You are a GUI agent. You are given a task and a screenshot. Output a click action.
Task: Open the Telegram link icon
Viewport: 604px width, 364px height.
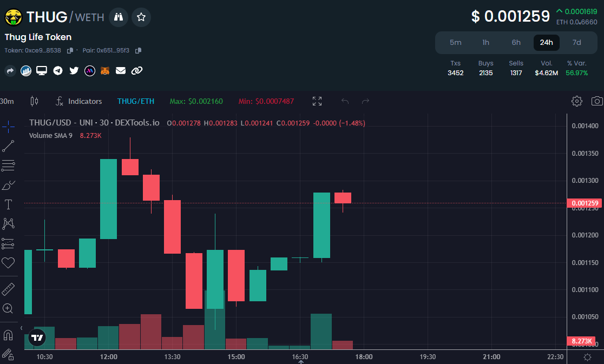point(58,71)
